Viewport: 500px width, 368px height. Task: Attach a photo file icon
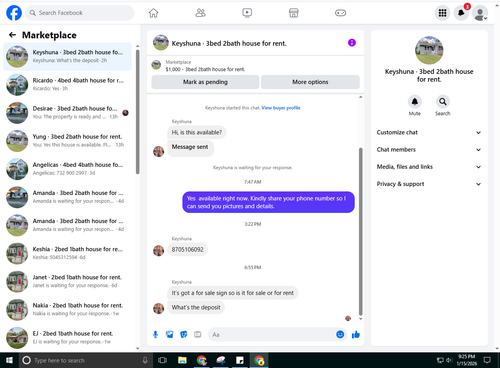[170, 334]
